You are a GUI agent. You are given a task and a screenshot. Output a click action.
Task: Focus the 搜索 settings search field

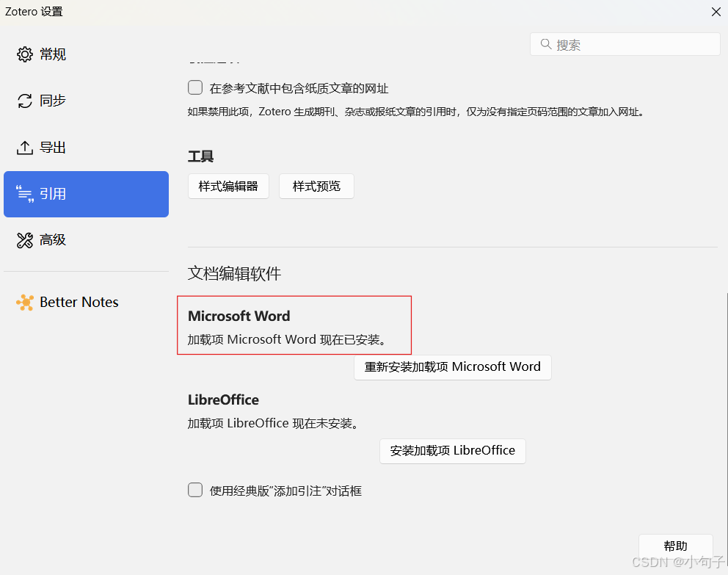625,45
